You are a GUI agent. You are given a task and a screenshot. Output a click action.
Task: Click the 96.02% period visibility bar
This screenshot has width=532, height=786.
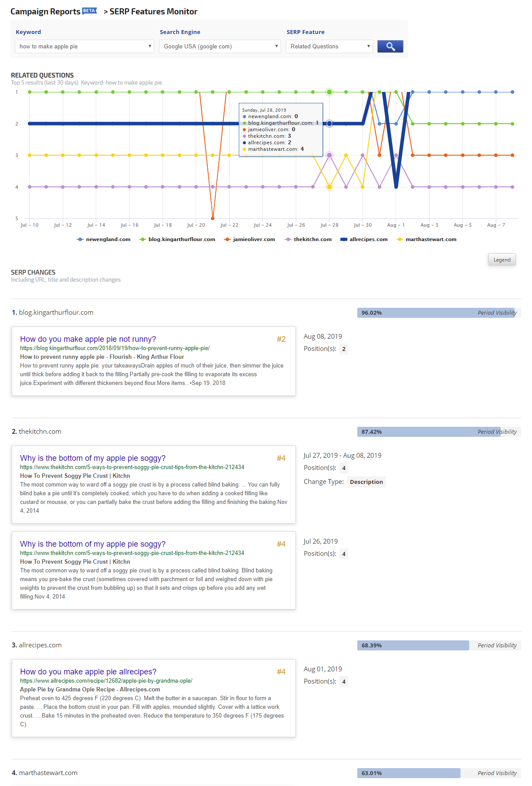coord(436,313)
